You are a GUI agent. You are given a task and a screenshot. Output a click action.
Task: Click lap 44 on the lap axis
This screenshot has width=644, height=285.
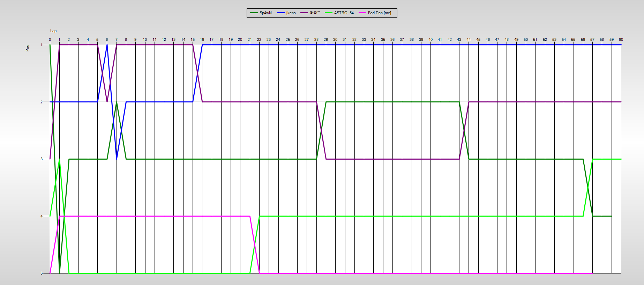point(469,39)
